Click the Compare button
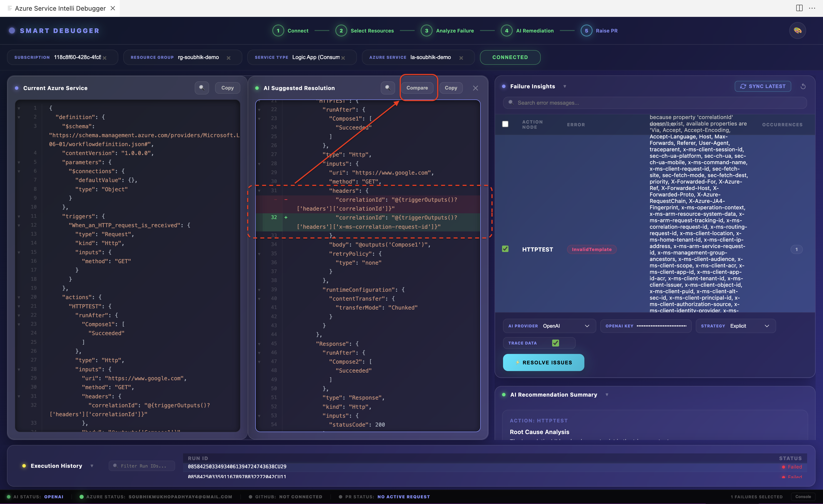The width and height of the screenshot is (823, 504). click(417, 88)
